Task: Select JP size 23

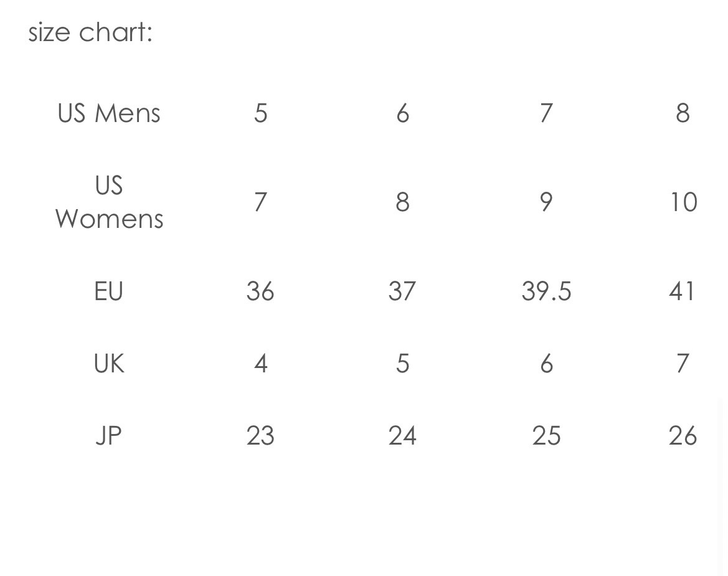Action: coord(260,435)
